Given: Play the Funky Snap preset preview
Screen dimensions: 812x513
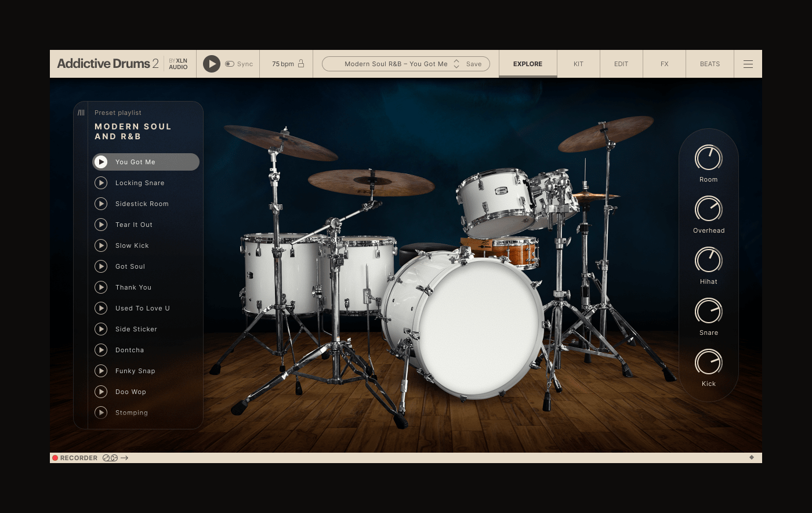Looking at the screenshot, I should [101, 371].
